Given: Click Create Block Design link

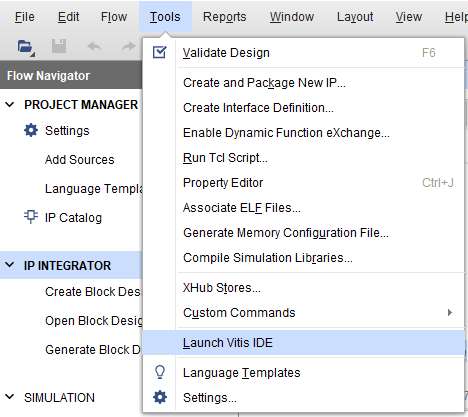Looking at the screenshot, I should pos(93,292).
